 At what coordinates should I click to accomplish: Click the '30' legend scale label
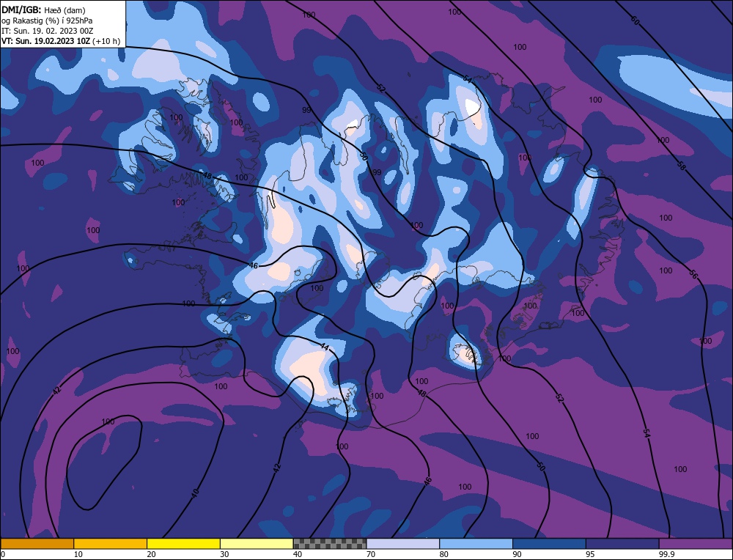(224, 554)
